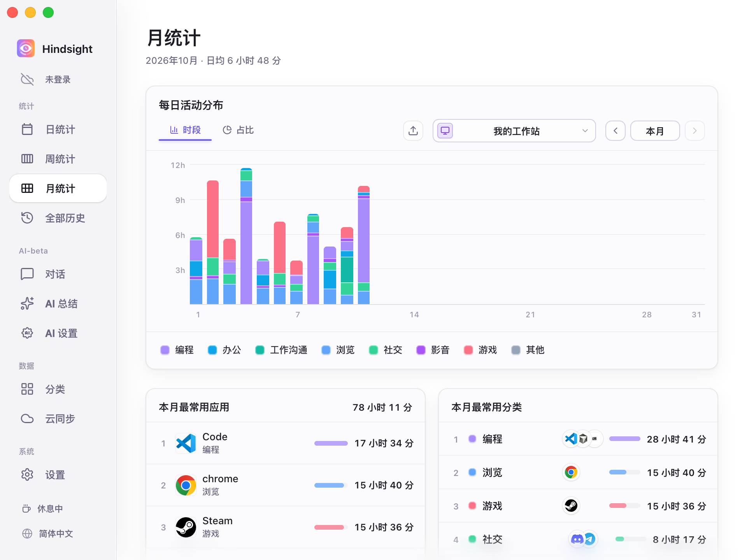Click the 编程 category row label

(x=493, y=439)
